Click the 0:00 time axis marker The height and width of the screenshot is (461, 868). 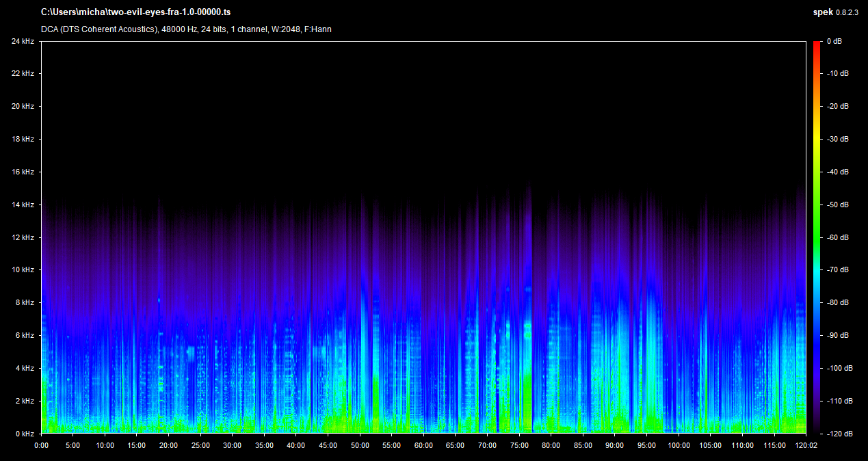41,445
